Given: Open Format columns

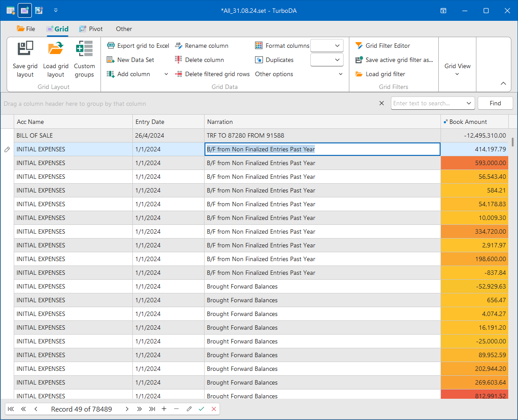Looking at the screenshot, I should [282, 46].
